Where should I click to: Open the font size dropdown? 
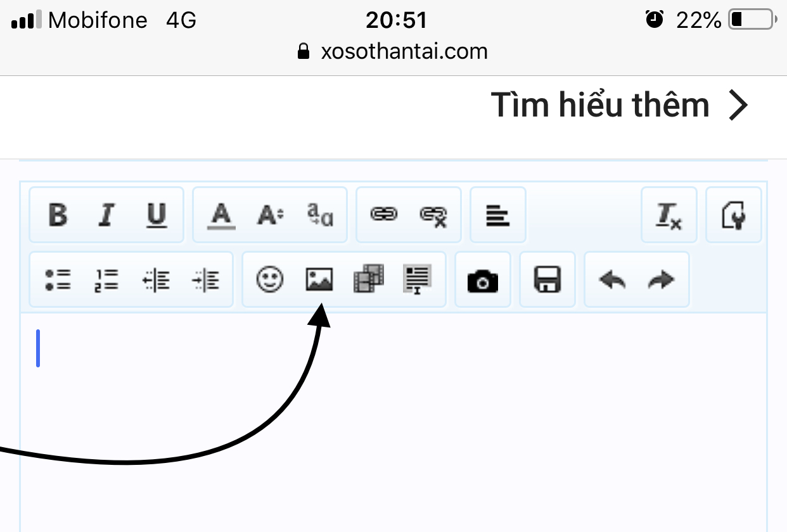[271, 215]
